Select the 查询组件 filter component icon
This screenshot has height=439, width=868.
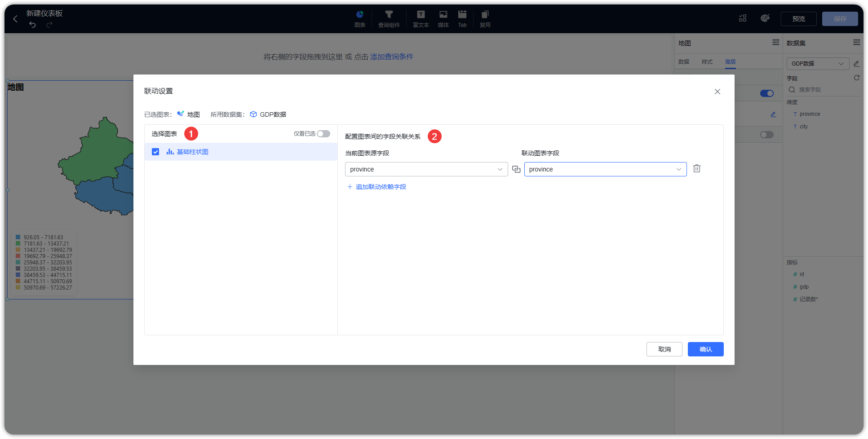point(389,18)
